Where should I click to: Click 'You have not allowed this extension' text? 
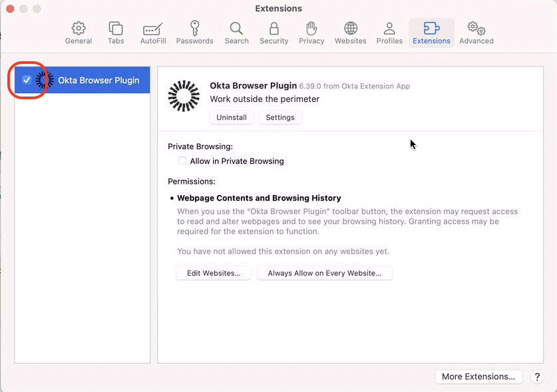click(283, 252)
